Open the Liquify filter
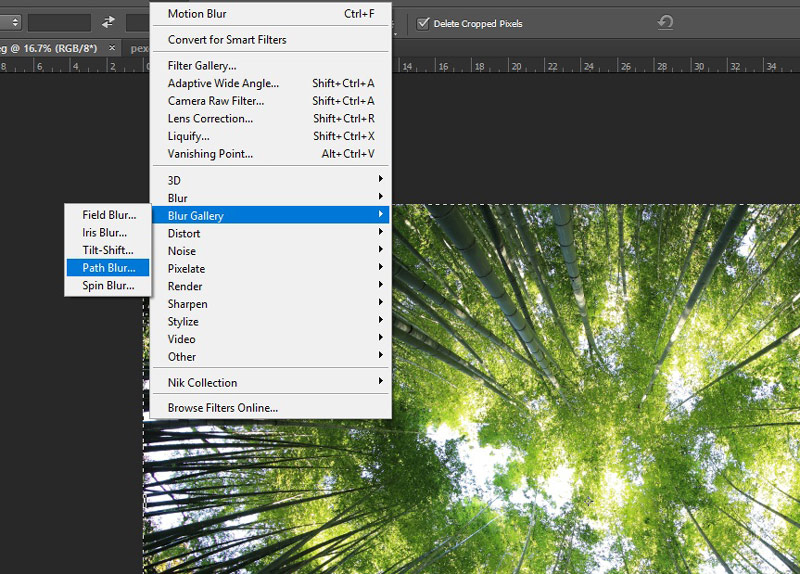800x574 pixels. coord(189,136)
